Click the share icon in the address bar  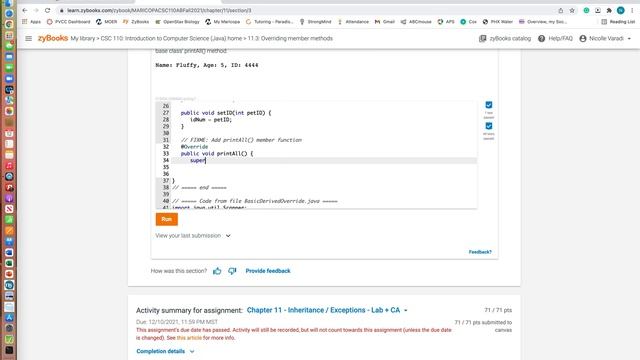(561, 10)
